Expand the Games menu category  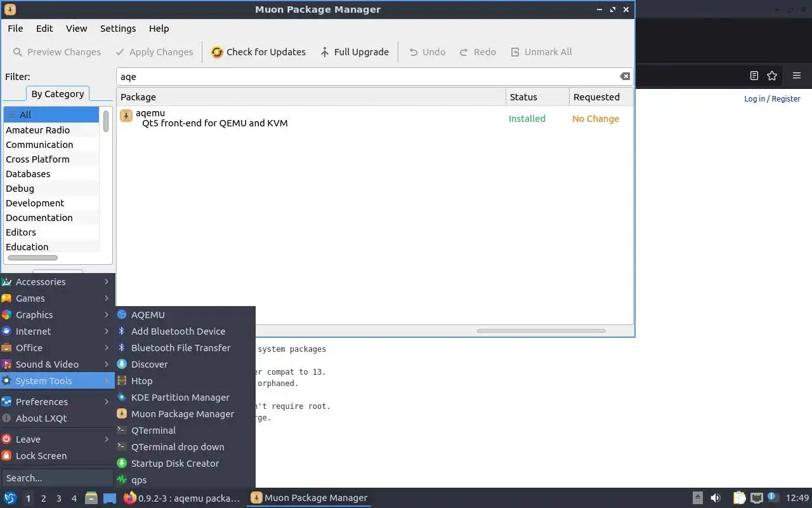point(57,298)
